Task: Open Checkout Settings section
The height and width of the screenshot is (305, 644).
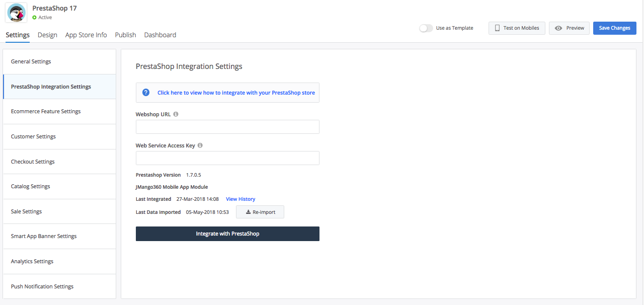Action: click(x=59, y=162)
